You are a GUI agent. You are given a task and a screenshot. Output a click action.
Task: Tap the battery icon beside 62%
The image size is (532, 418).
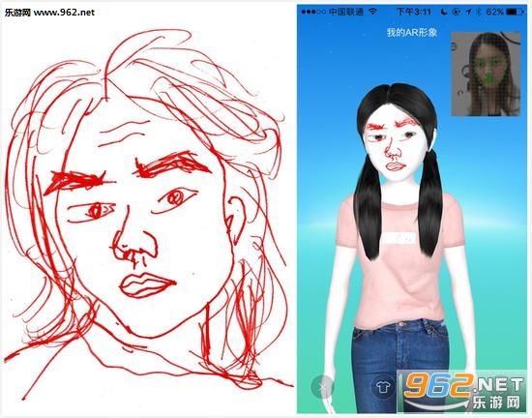tap(516, 12)
